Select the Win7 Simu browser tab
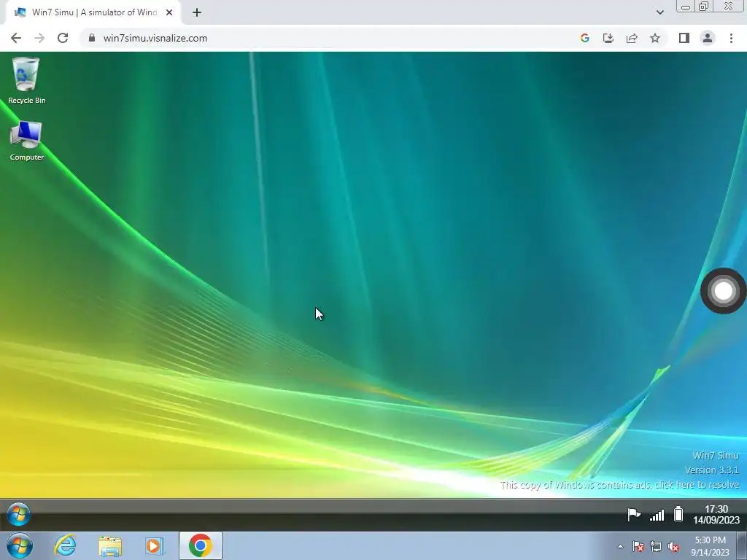The width and height of the screenshot is (747, 560). point(93,12)
